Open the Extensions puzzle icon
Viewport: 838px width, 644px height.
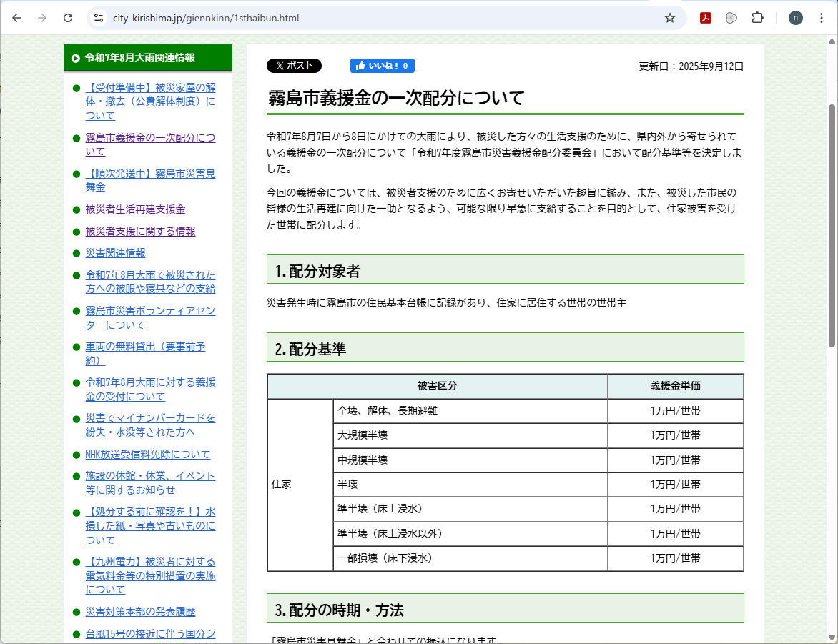pyautogui.click(x=757, y=18)
